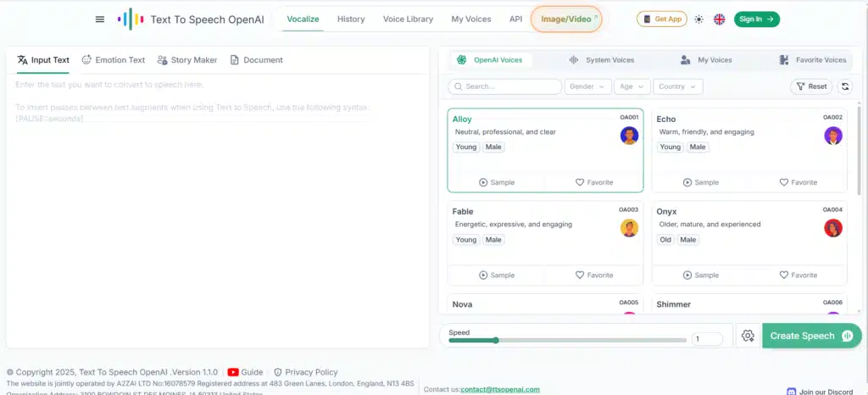Click the Create Speech button
Image resolution: width=868 pixels, height=395 pixels.
[x=811, y=336]
